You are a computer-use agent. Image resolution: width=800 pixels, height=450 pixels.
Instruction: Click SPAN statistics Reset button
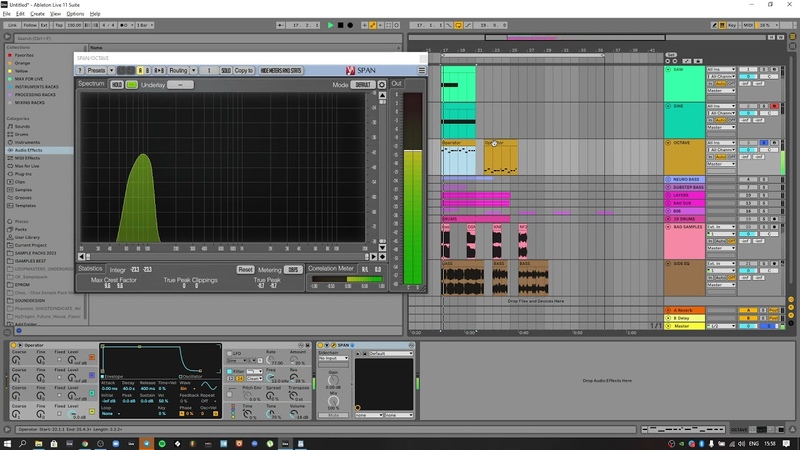pos(245,269)
